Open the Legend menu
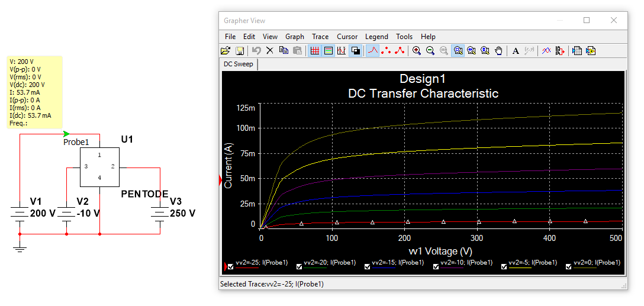This screenshot has width=644, height=306. point(376,37)
